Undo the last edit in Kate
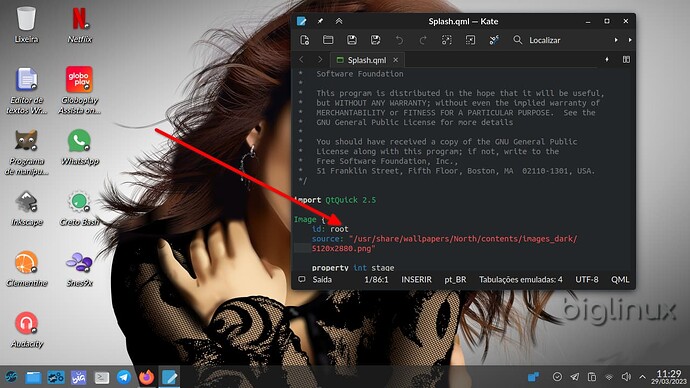 pos(399,40)
